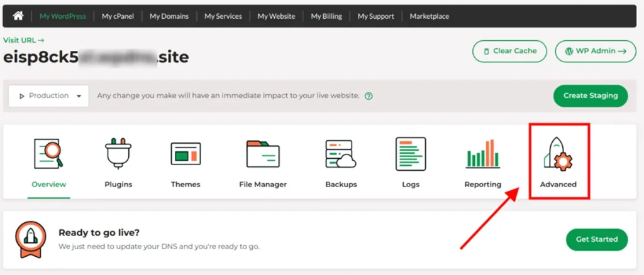Click the help question mark icon
The height and width of the screenshot is (275, 644).
(x=369, y=96)
